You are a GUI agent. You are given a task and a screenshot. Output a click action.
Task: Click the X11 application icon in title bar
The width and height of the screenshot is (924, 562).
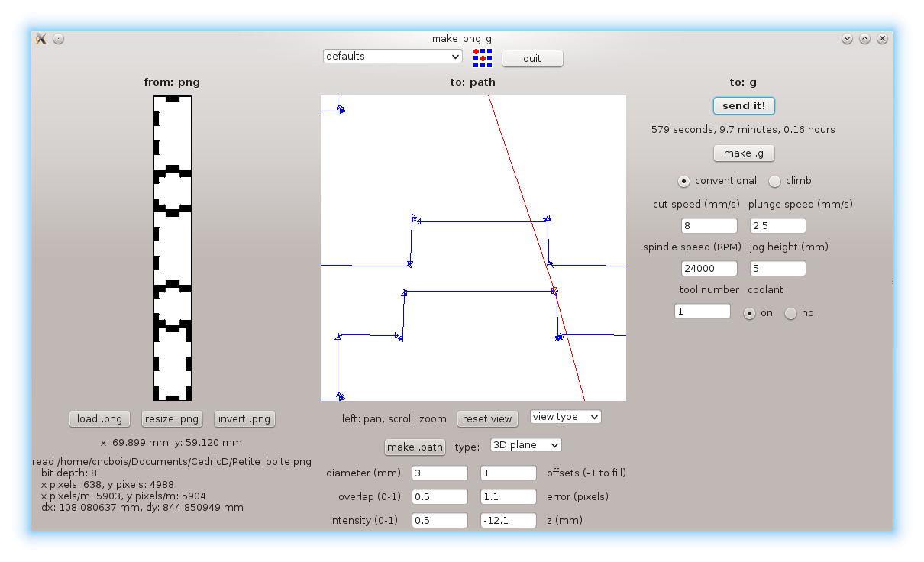point(41,38)
